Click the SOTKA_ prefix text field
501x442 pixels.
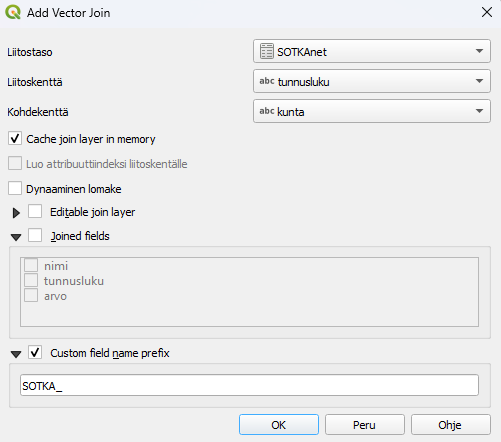click(249, 385)
